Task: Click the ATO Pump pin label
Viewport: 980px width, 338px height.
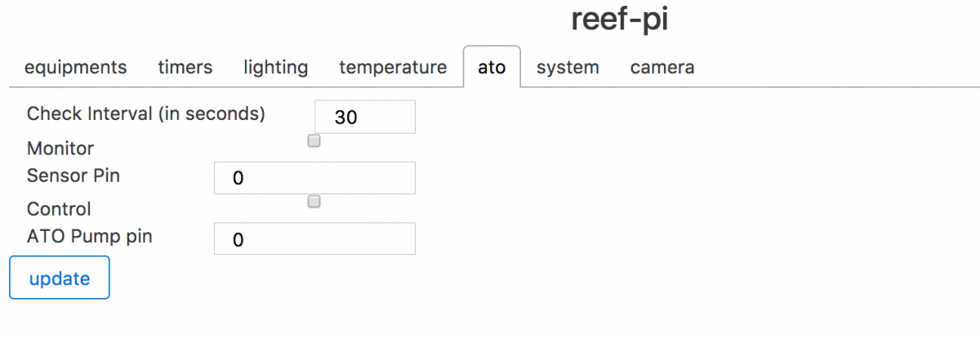Action: [90, 237]
